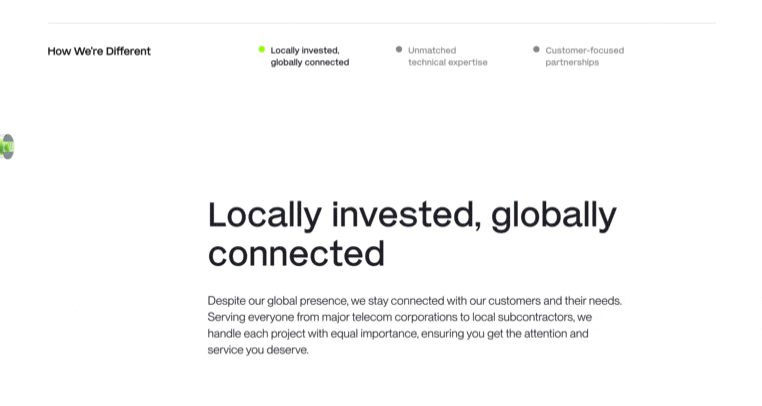
Task: Click the large Locally invested, globally connected heading
Action: 411,234
